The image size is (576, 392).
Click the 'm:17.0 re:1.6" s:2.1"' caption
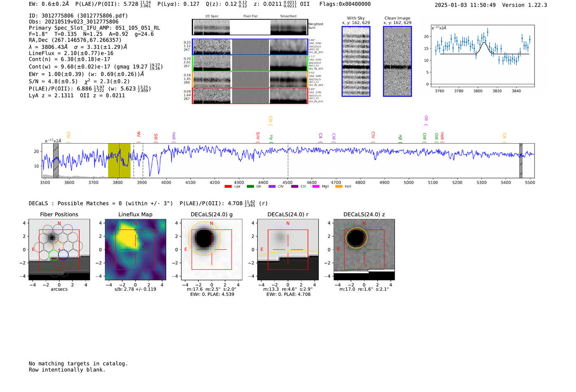364,289
